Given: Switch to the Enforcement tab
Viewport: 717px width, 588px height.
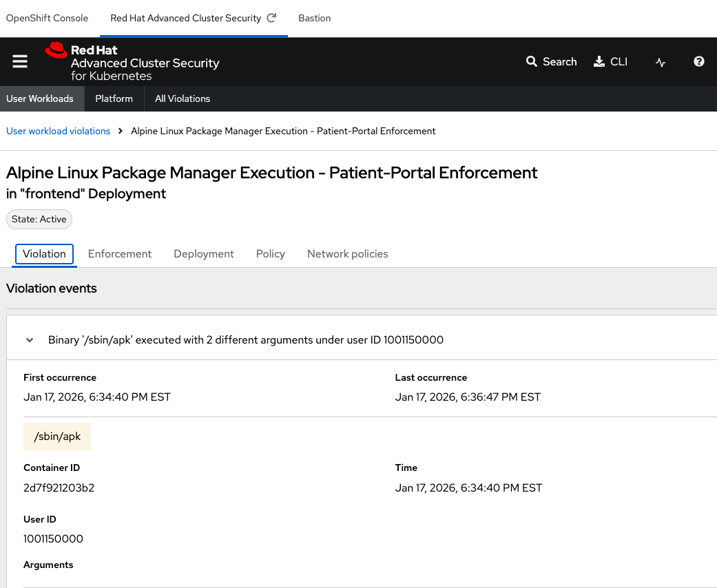Looking at the screenshot, I should 120,254.
